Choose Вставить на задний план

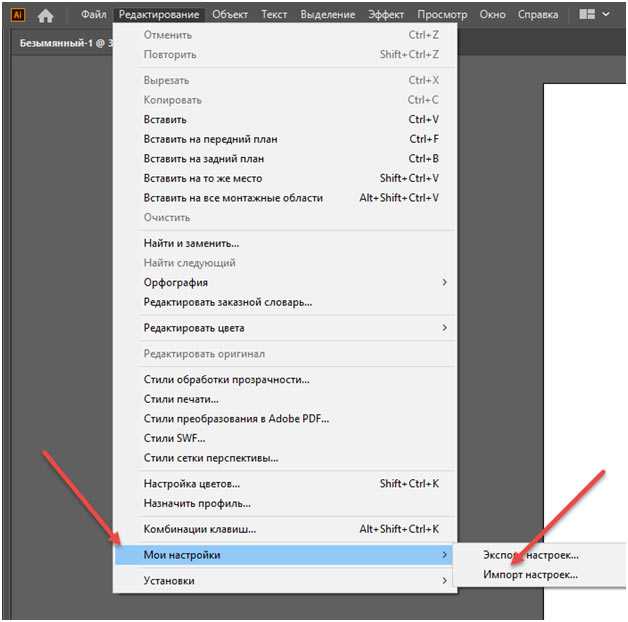[285, 159]
